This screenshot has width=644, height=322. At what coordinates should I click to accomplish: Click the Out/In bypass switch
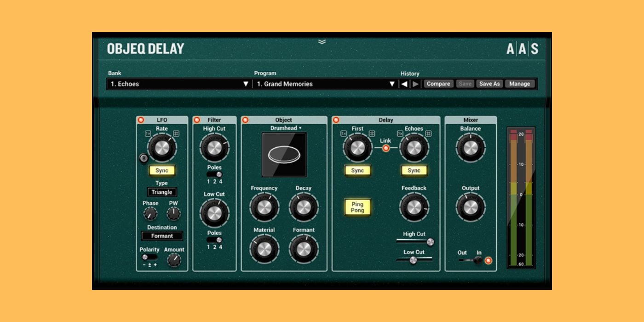pos(471,260)
